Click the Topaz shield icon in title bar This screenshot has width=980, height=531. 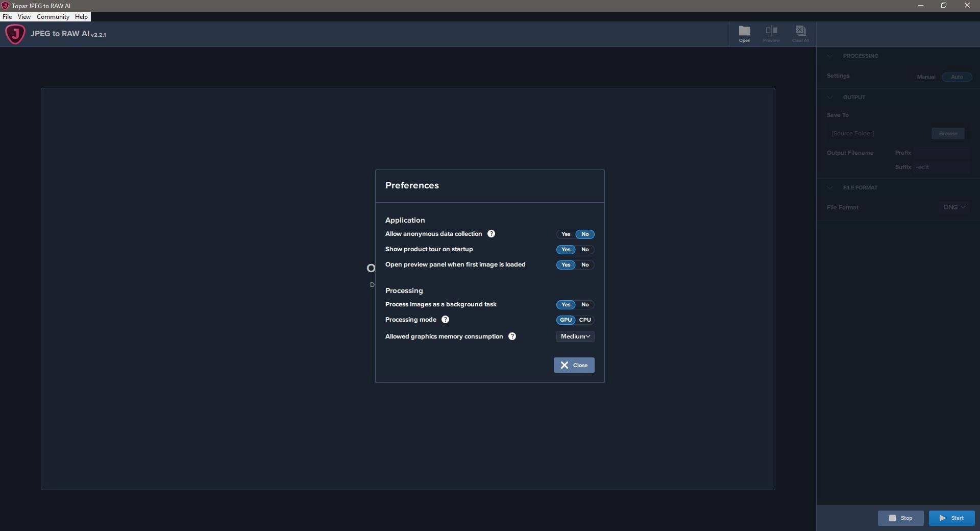5,6
